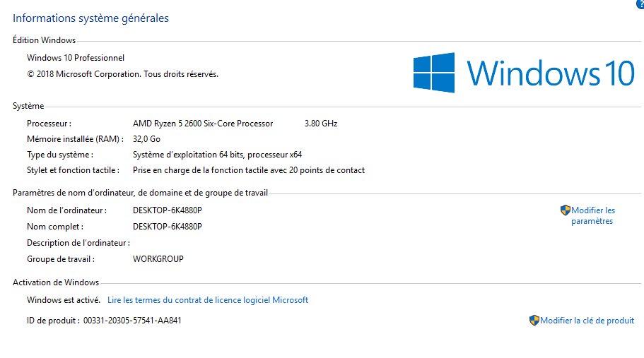Click the Windows 10 Professionnel edition text
Viewport: 644px width, 358px height.
[76, 58]
